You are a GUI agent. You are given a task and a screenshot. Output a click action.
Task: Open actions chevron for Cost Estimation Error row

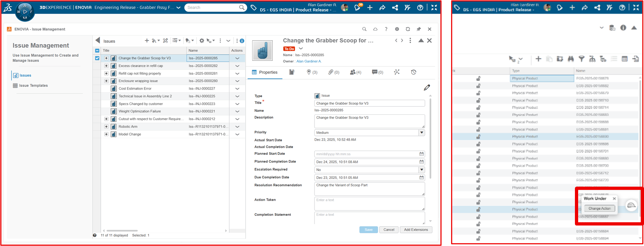point(237,88)
